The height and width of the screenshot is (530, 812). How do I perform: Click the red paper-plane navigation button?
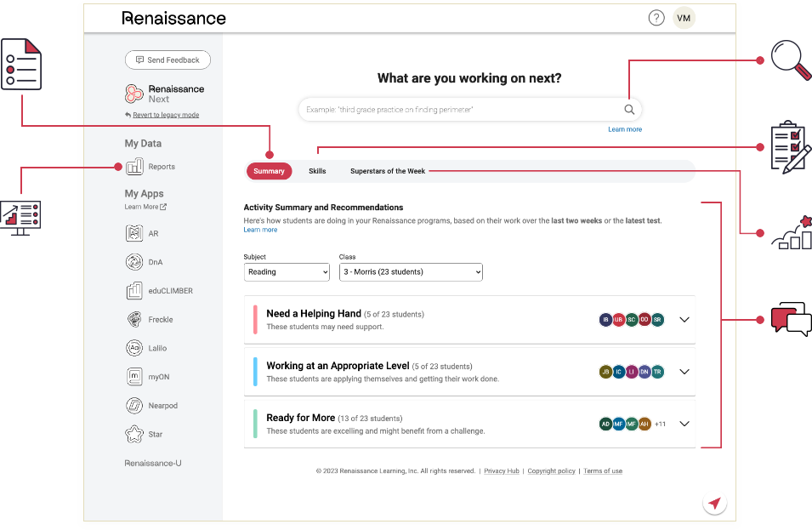(x=714, y=503)
